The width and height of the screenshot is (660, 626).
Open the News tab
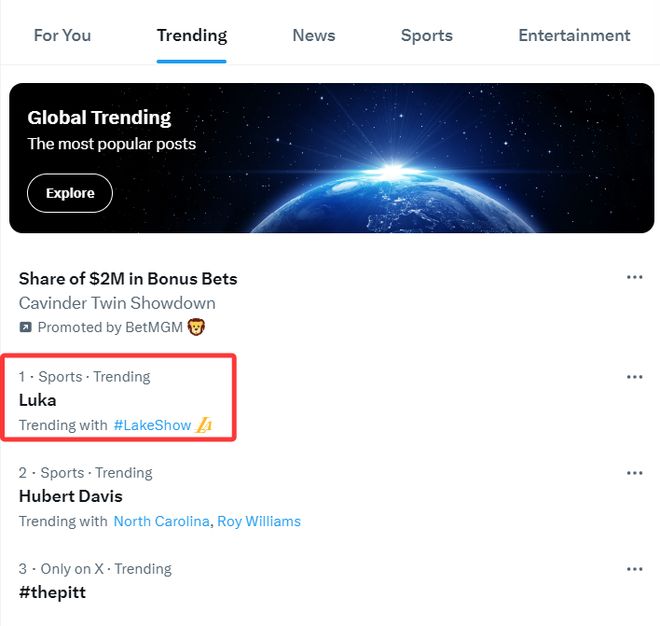coord(313,35)
